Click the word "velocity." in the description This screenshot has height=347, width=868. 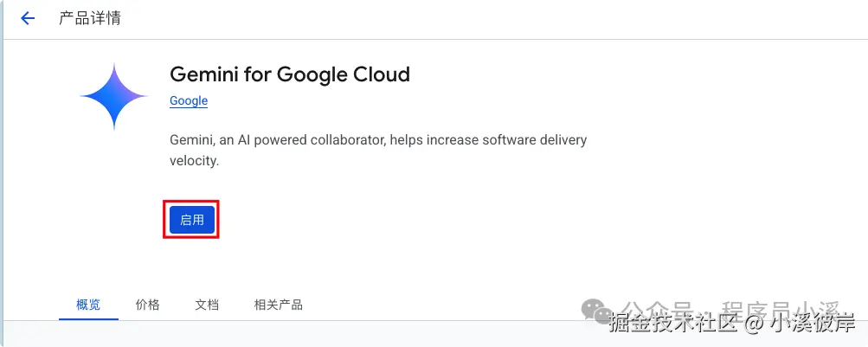point(194,161)
